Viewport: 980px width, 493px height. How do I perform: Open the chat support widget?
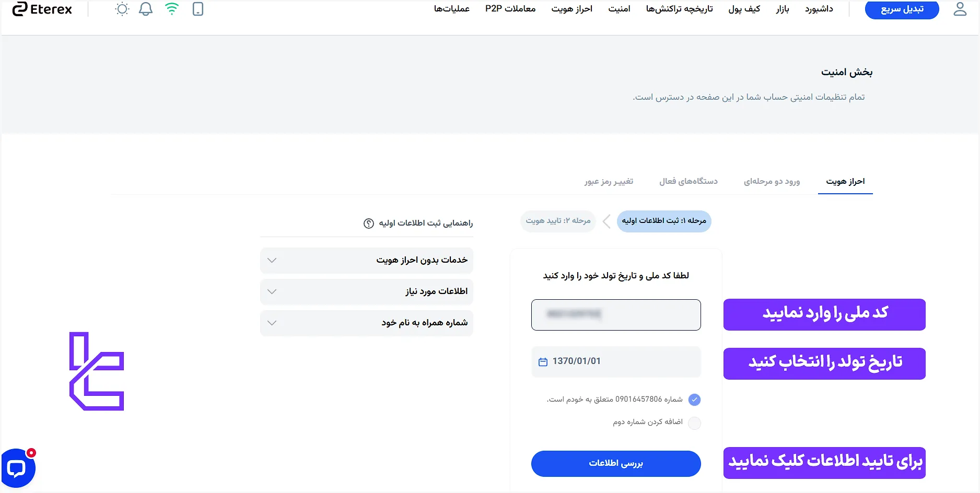pos(17,468)
